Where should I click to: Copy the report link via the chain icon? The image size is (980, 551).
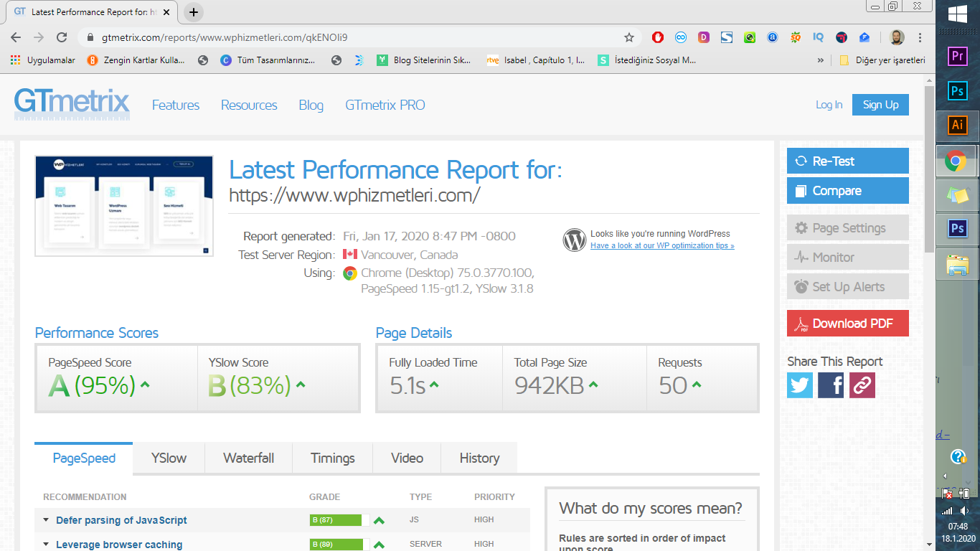pyautogui.click(x=862, y=385)
